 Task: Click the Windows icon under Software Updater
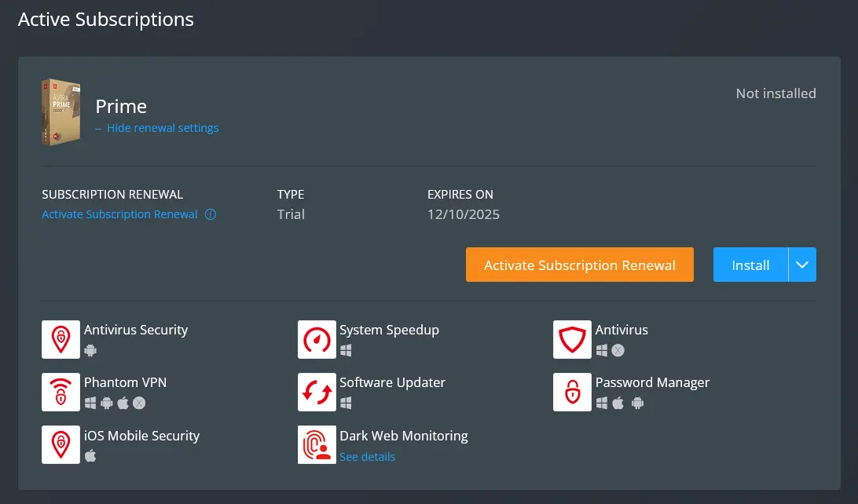[x=346, y=404]
